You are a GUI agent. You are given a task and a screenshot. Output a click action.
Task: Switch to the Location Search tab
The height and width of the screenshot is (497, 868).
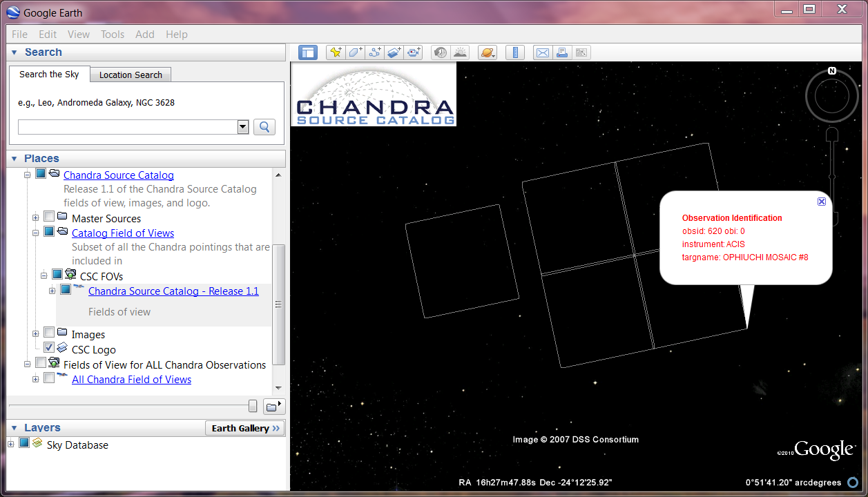point(131,75)
